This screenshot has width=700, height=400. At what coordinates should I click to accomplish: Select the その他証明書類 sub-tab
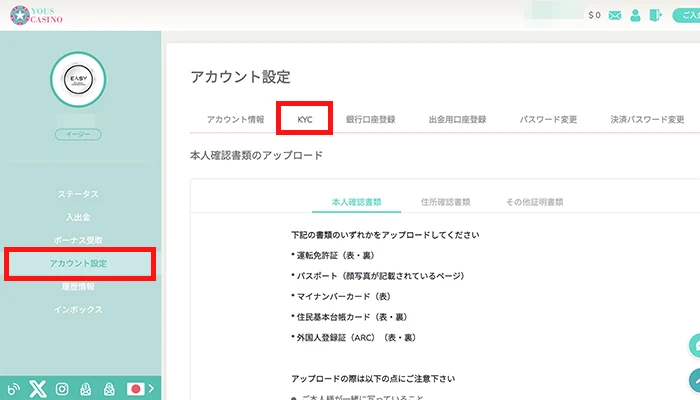534,202
